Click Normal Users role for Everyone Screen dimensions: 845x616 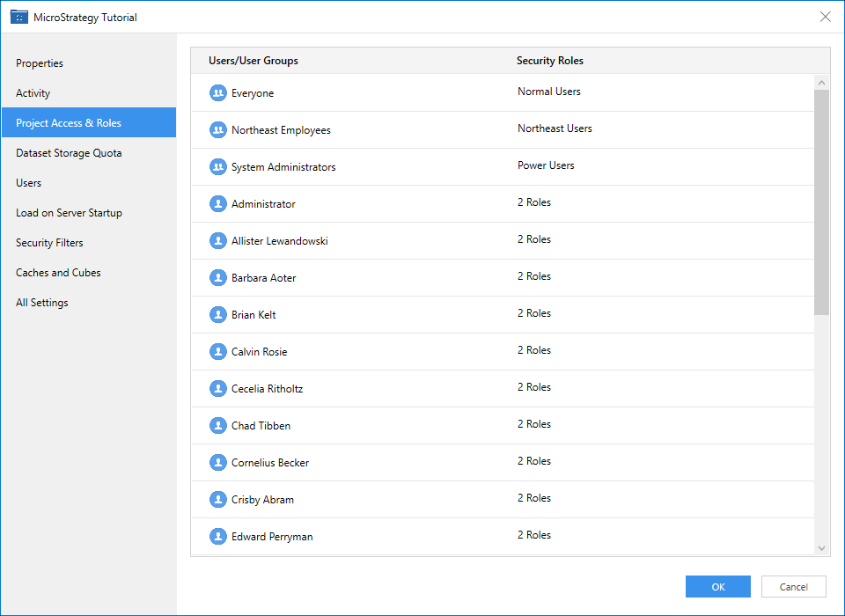tap(549, 92)
